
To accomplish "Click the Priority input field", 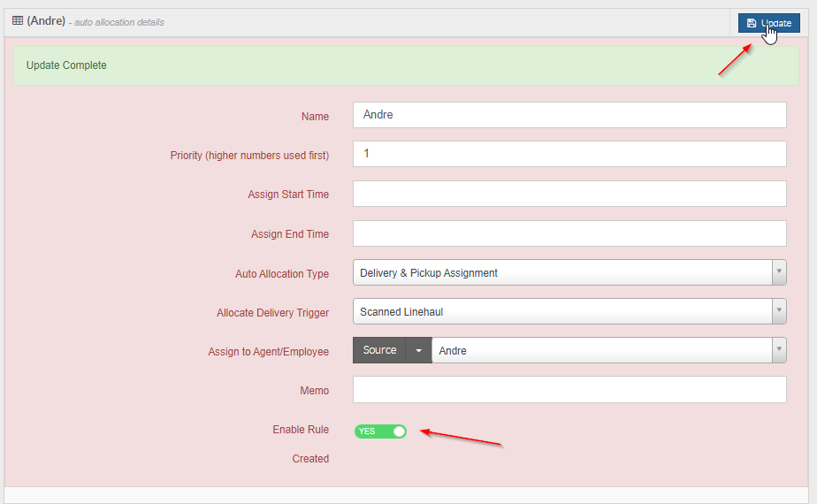I will point(569,154).
